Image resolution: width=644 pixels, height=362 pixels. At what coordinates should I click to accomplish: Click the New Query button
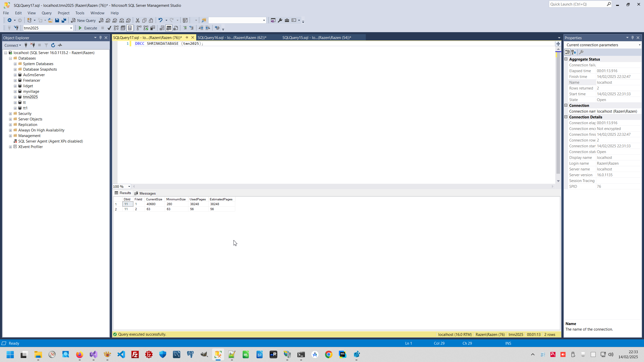(x=83, y=20)
